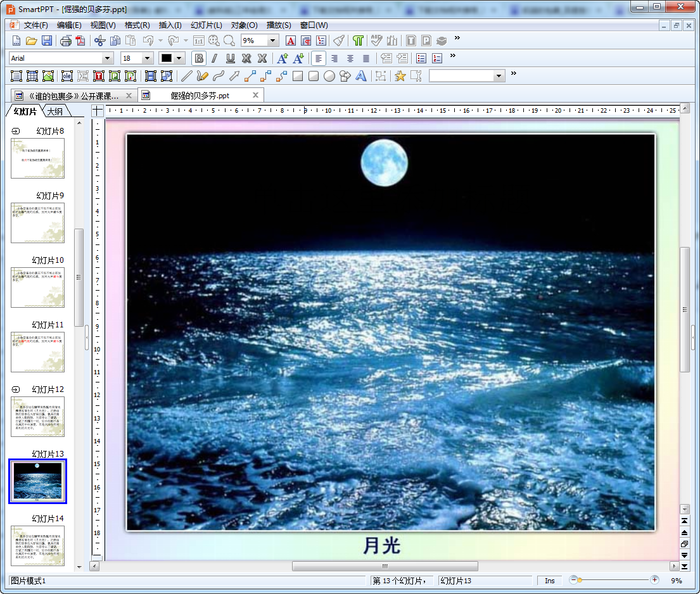Open the Arial font name dropdown
The width and height of the screenshot is (700, 594).
[107, 58]
